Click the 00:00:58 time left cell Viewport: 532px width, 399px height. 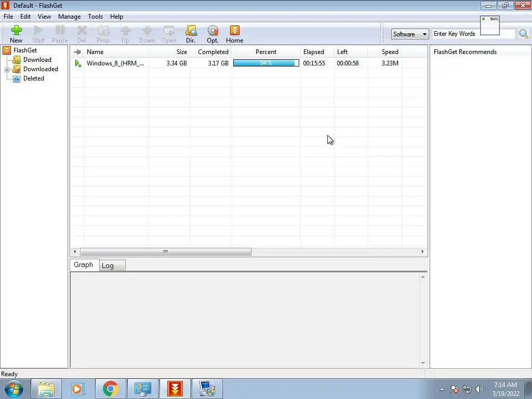[348, 63]
